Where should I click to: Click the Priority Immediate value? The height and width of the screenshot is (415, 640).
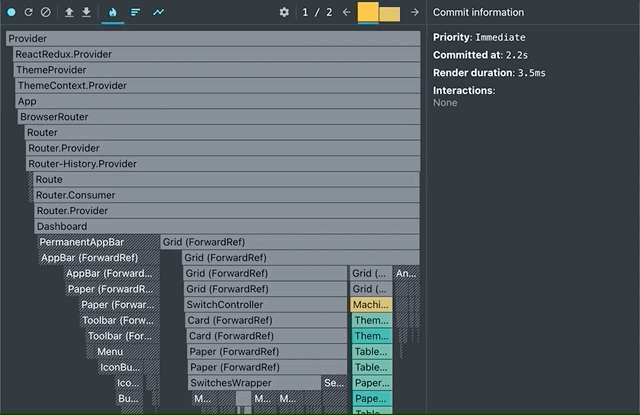tap(500, 37)
